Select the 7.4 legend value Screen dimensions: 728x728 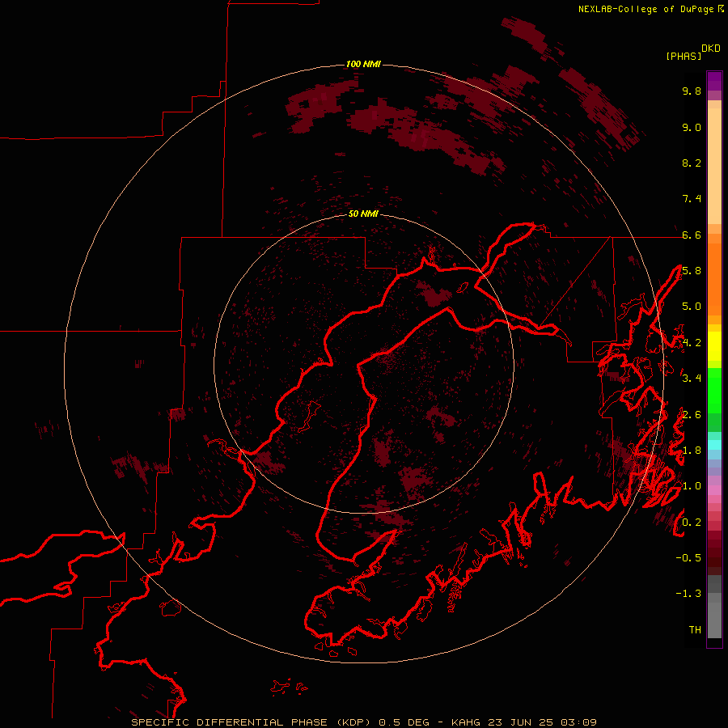(692, 199)
